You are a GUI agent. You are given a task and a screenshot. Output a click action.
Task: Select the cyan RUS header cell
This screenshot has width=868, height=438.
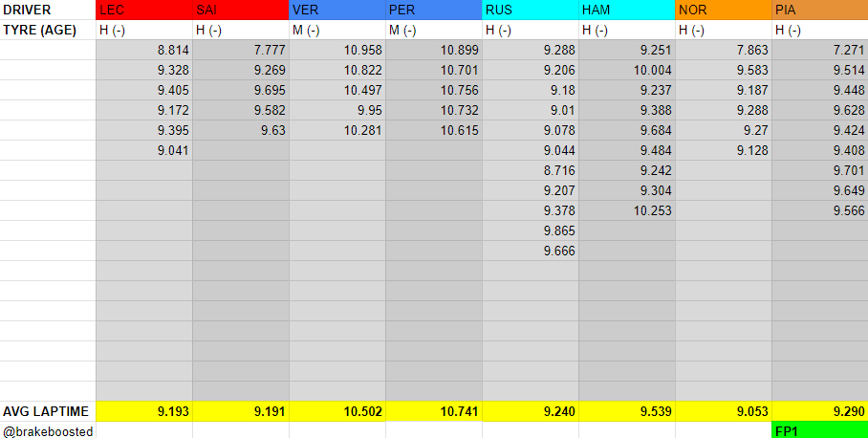pyautogui.click(x=531, y=11)
